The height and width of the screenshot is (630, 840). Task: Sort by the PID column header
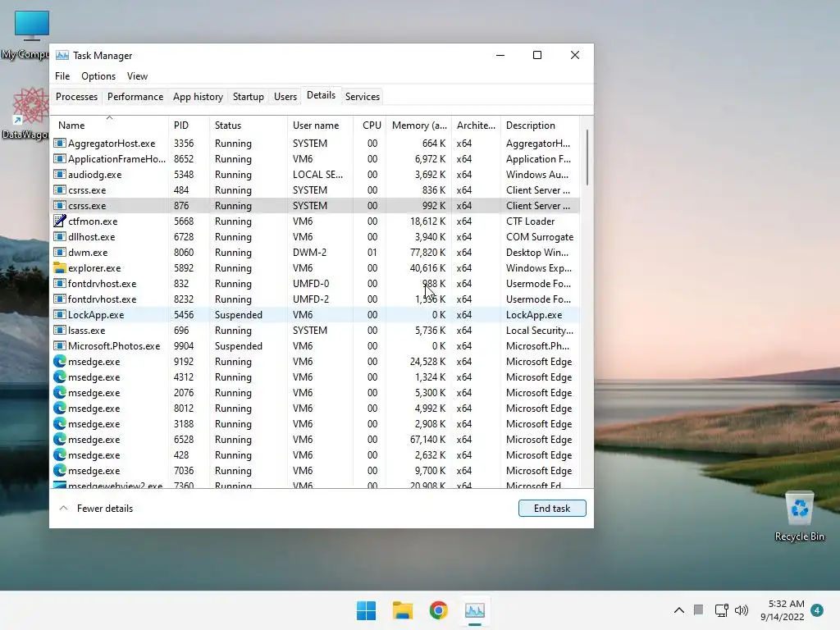tap(189, 125)
